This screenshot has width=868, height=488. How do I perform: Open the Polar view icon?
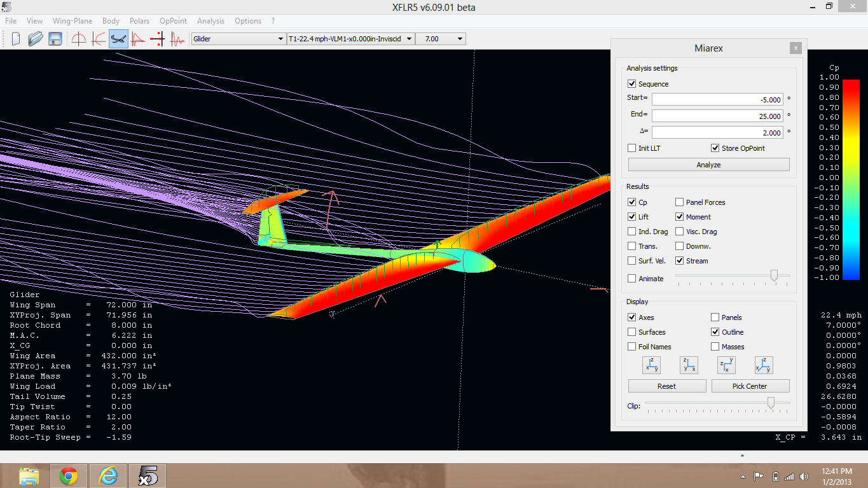[x=97, y=38]
